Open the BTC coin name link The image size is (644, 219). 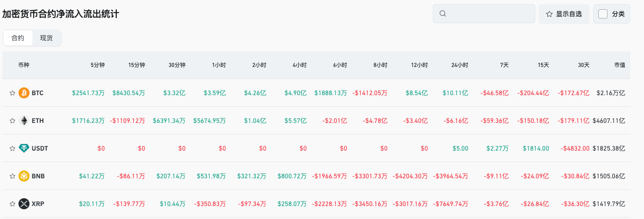(x=37, y=93)
